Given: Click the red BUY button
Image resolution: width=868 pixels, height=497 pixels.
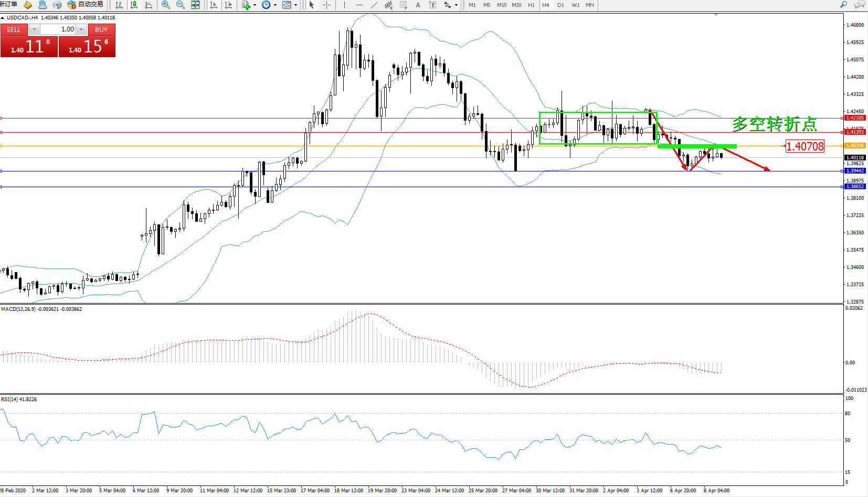Looking at the screenshot, I should coord(101,29).
